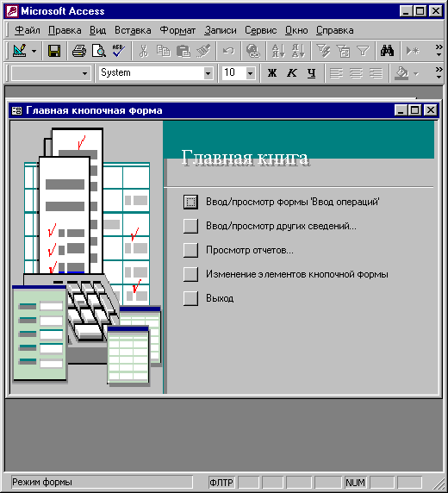Image resolution: width=448 pixels, height=493 pixels.
Task: Click the Copy icon
Action: (164, 51)
